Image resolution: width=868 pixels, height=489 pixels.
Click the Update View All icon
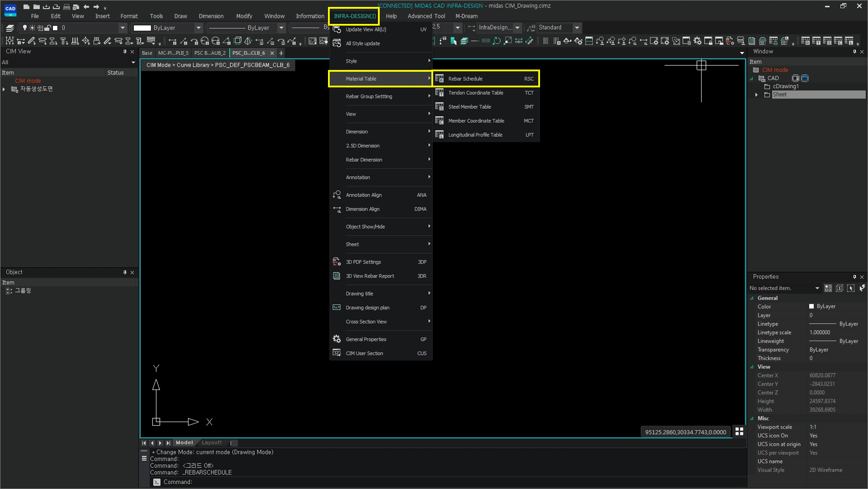(x=337, y=29)
